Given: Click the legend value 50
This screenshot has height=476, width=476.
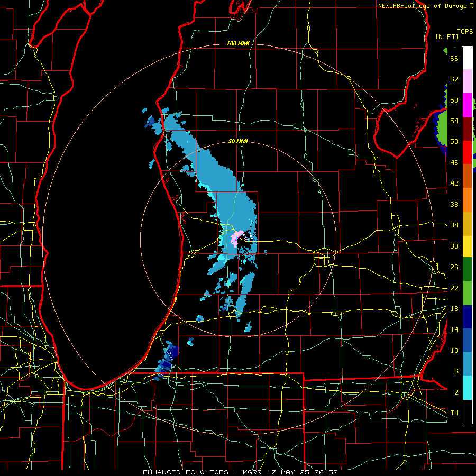Looking at the screenshot, I should pyautogui.click(x=454, y=142).
